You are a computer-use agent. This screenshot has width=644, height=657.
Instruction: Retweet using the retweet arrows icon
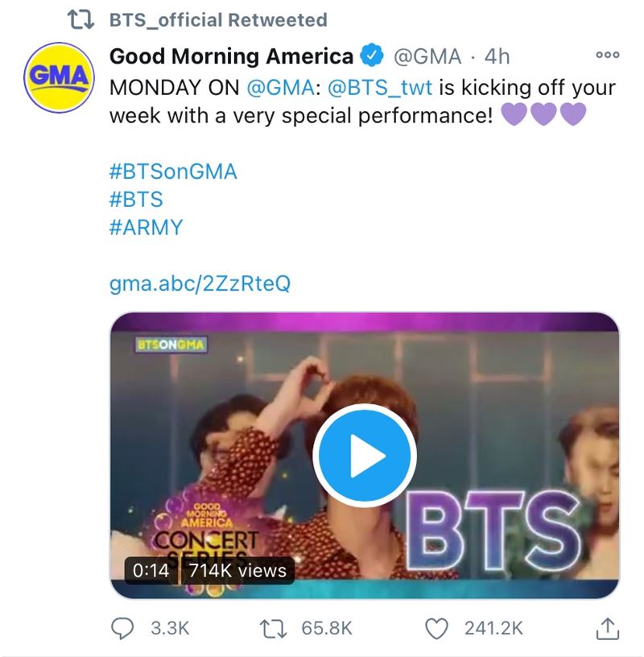(273, 629)
